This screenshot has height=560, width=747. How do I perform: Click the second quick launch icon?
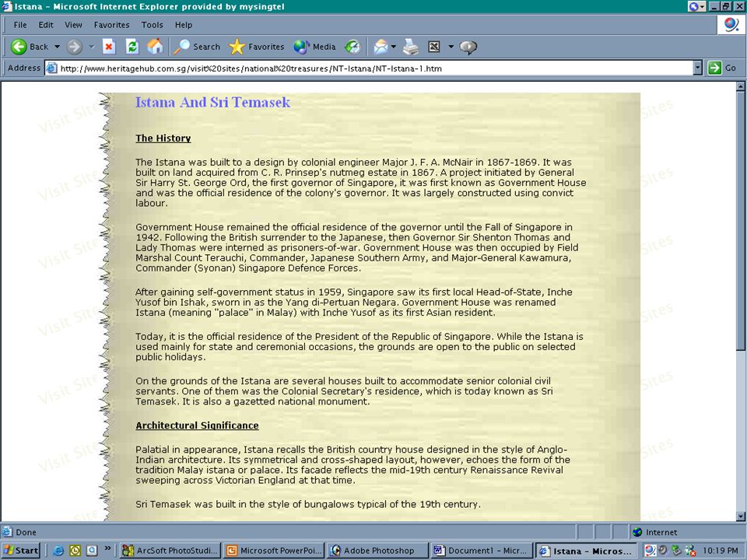point(75,551)
